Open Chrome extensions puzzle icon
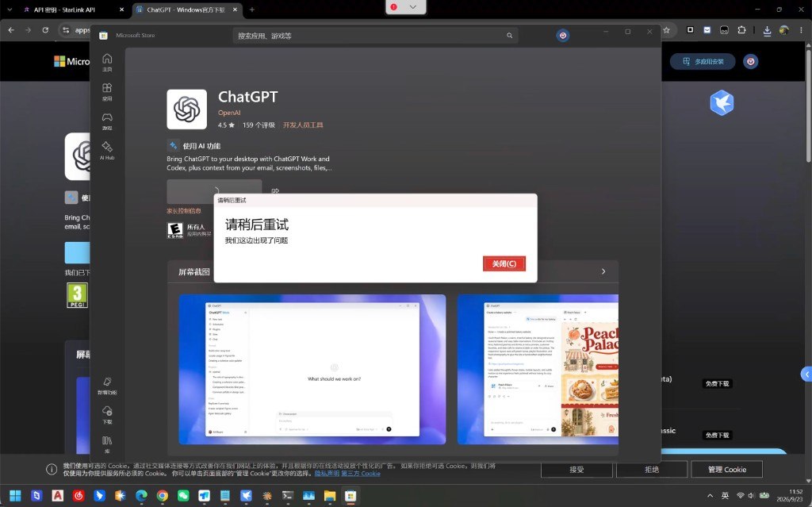 click(x=741, y=30)
